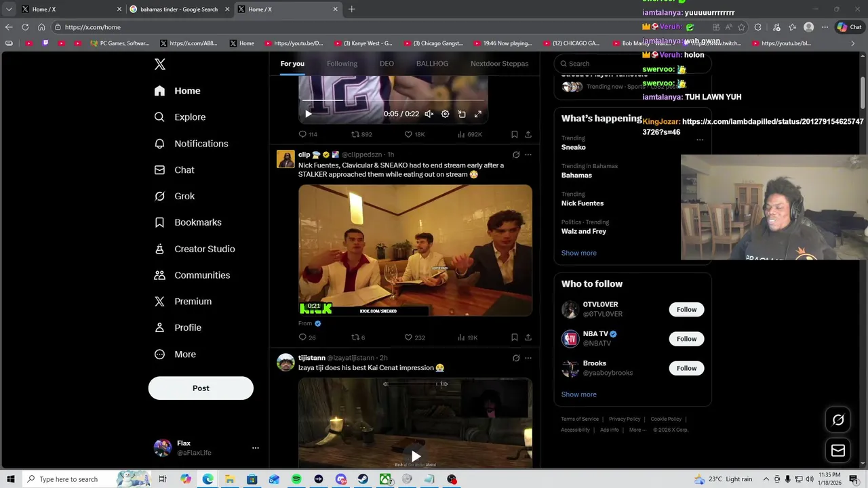868x488 pixels.
Task: Open Spotify from the taskbar
Action: [x=296, y=479]
